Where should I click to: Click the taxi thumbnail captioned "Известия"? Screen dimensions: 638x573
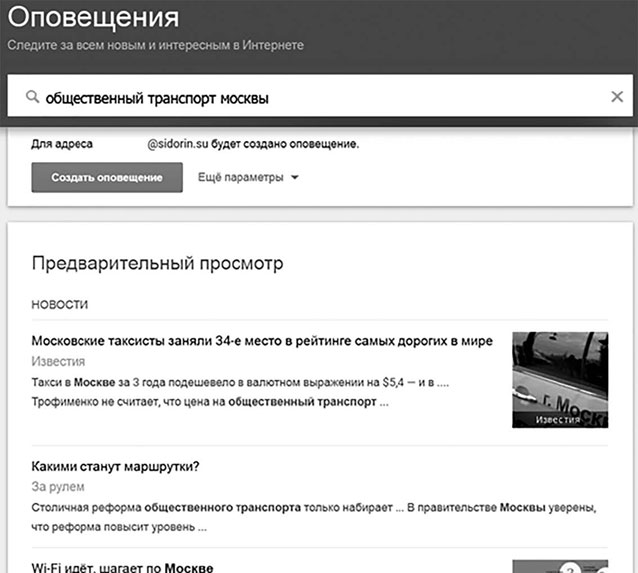[559, 380]
